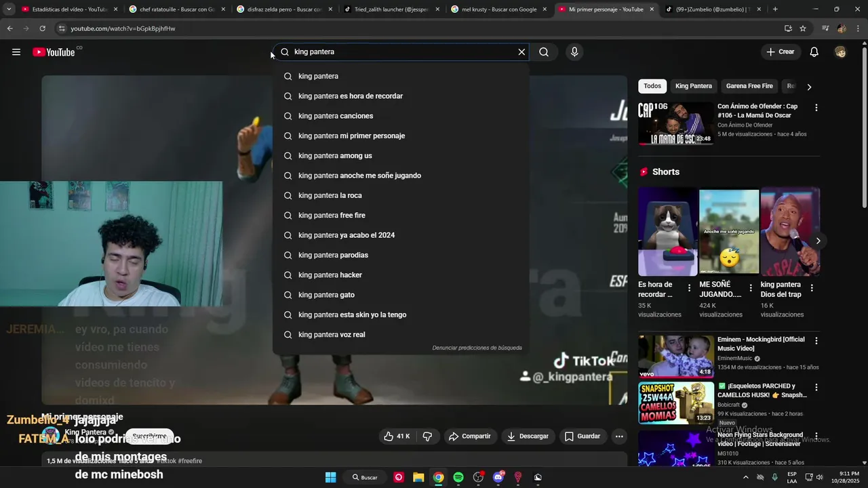Open the account avatar menu
868x488 pixels.
tap(841, 52)
